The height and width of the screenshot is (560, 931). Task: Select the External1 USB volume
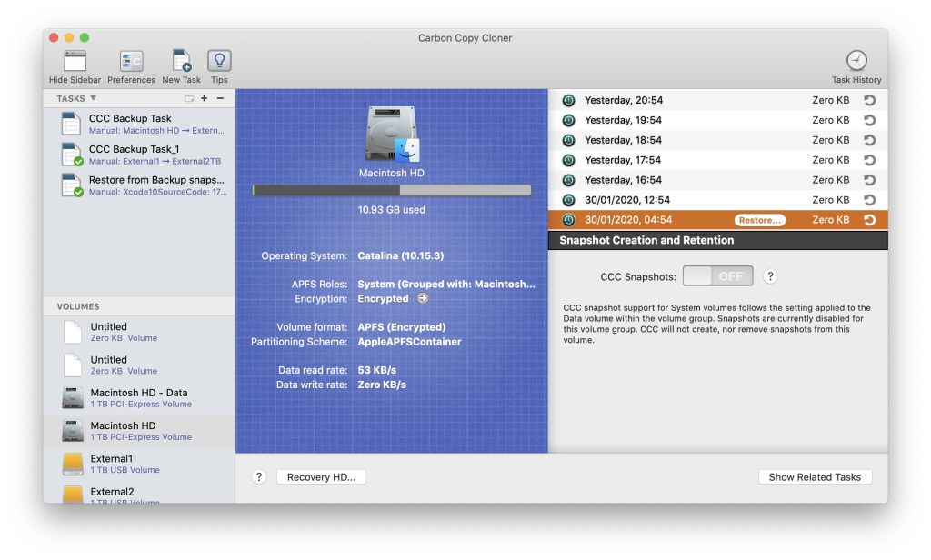pos(139,464)
